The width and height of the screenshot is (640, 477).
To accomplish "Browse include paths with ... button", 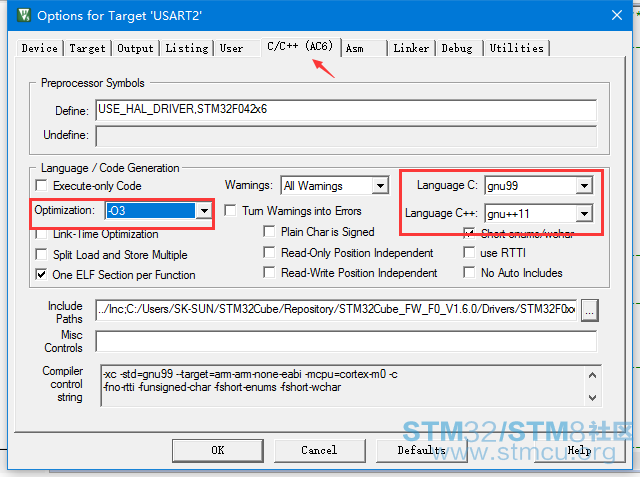I will point(589,311).
